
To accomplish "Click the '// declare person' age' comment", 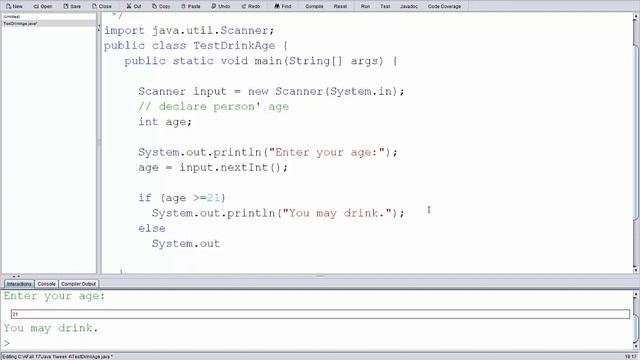I will (213, 107).
